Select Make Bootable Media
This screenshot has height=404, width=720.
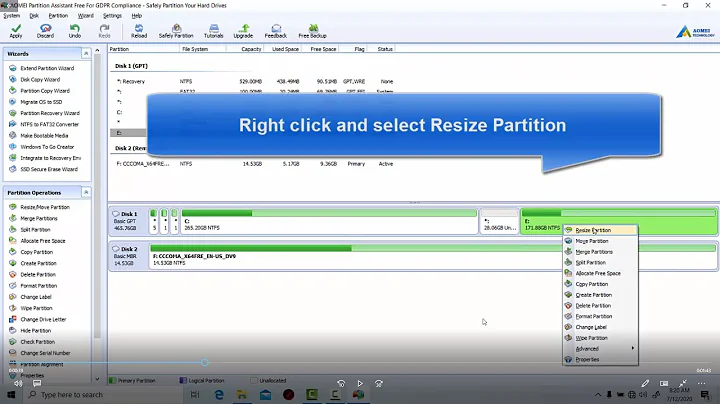tap(38, 135)
